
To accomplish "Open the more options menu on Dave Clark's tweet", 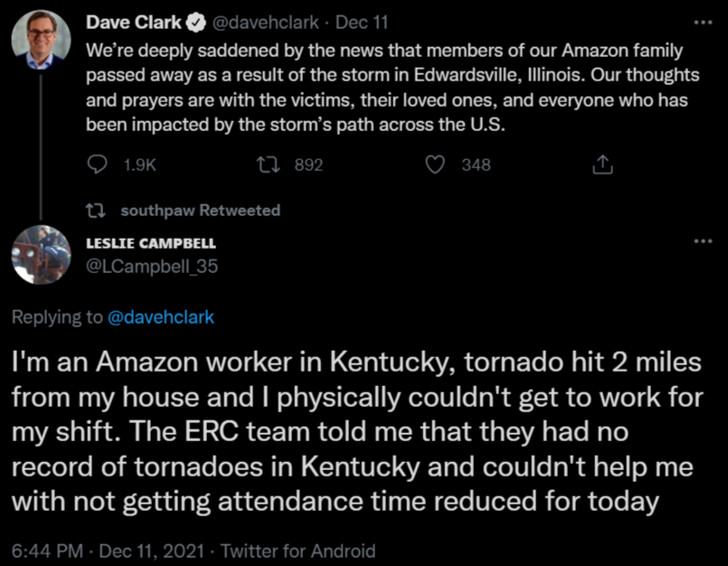I will tap(703, 20).
